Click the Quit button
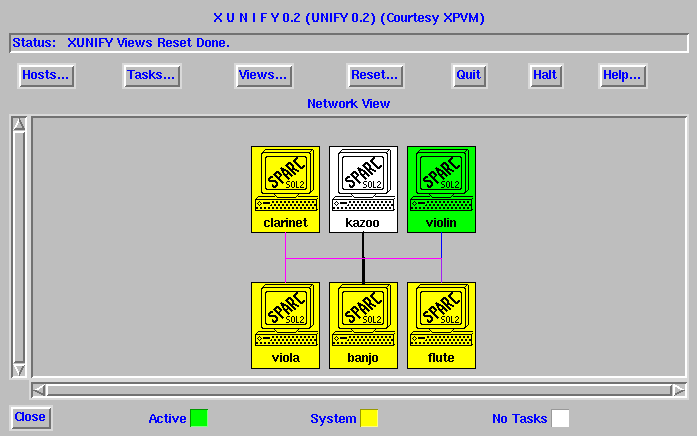The image size is (697, 436). point(469,76)
